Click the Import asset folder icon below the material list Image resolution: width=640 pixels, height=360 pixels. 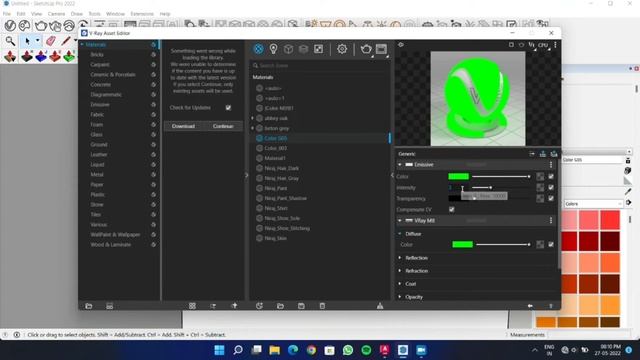click(280, 306)
